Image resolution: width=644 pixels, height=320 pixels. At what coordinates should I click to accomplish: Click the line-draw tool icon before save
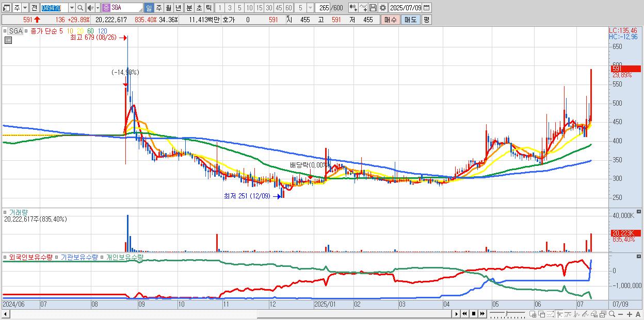363,8
